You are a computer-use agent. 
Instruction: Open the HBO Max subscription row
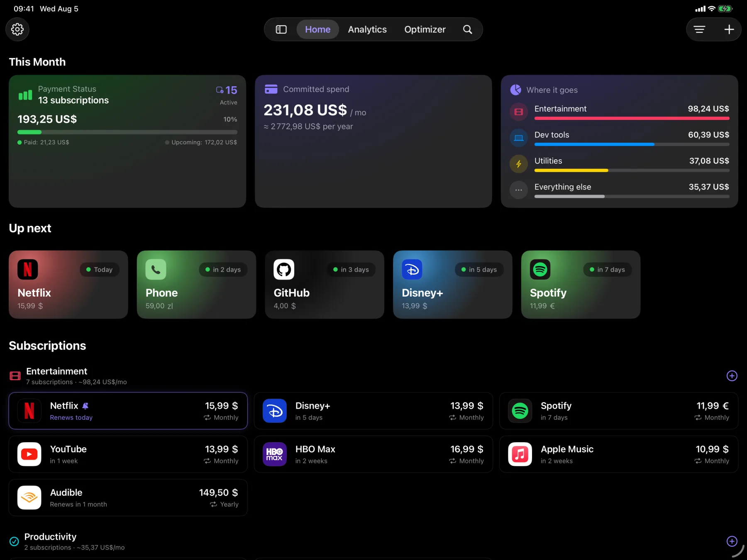tap(373, 454)
